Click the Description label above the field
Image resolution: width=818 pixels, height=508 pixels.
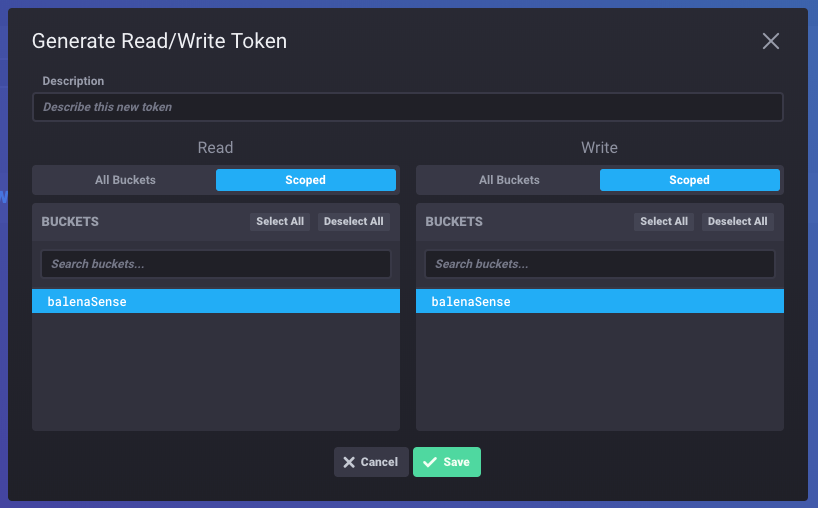click(73, 81)
